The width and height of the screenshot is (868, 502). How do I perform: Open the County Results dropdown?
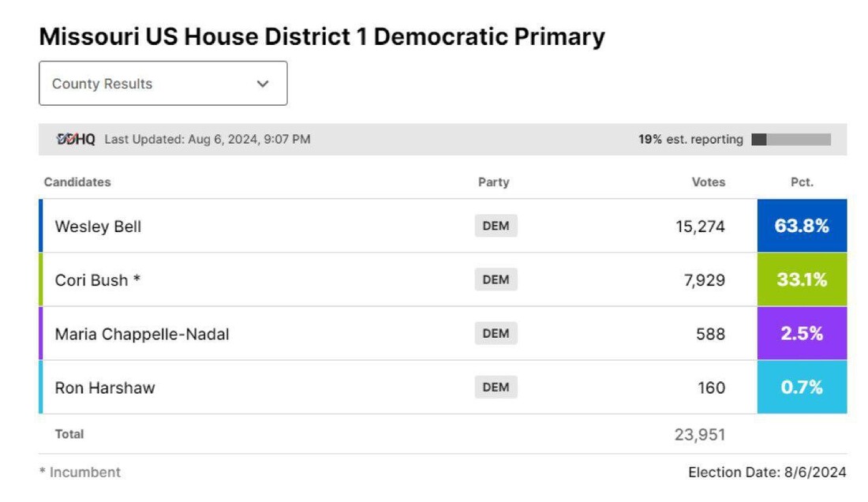point(163,84)
